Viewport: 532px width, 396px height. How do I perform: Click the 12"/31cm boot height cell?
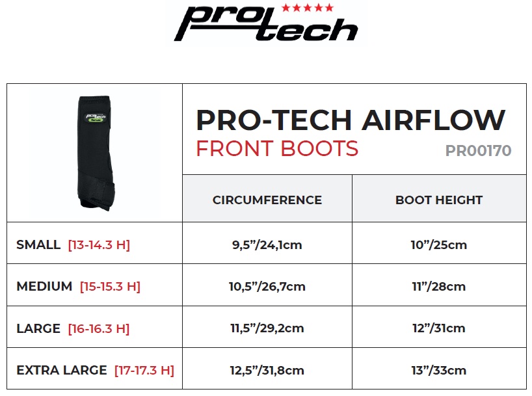point(439,328)
